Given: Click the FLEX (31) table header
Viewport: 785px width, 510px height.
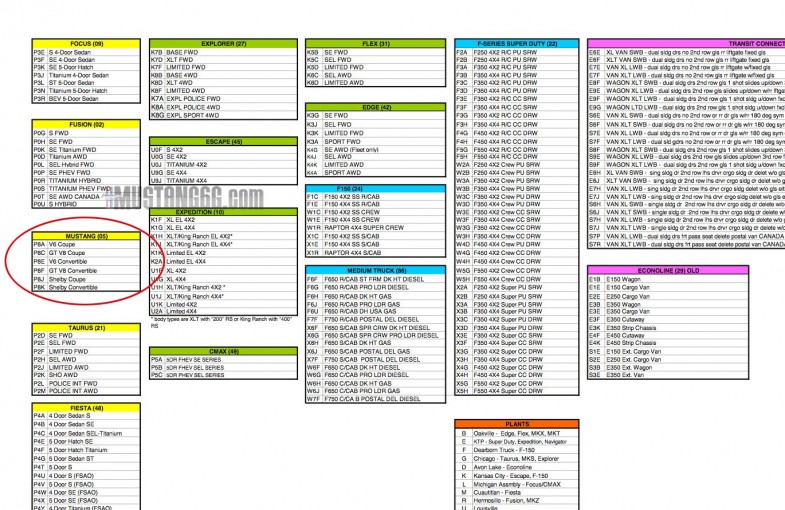Looking at the screenshot, I should 375,44.
